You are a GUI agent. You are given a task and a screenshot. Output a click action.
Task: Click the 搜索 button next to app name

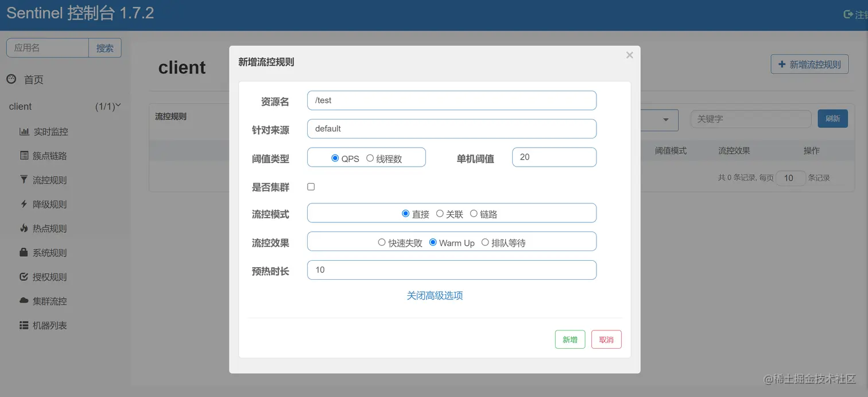(105, 48)
